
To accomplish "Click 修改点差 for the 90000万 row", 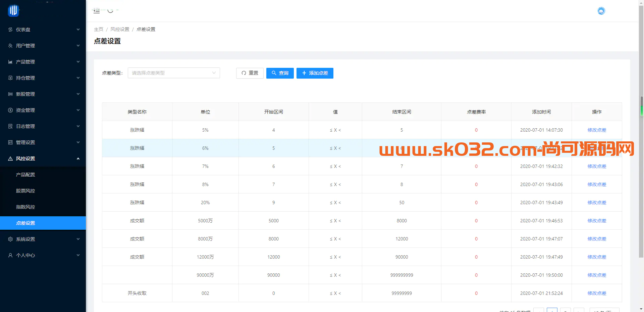I will click(x=597, y=275).
